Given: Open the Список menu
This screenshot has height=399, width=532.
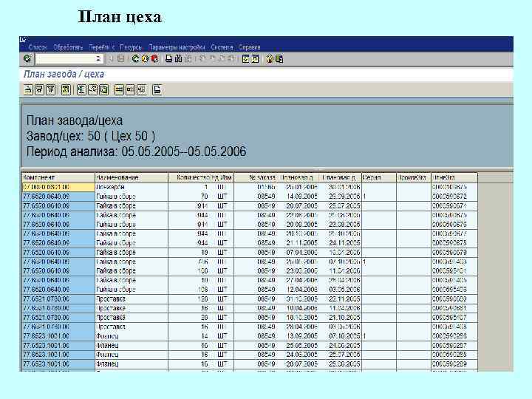Looking at the screenshot, I should point(38,47).
